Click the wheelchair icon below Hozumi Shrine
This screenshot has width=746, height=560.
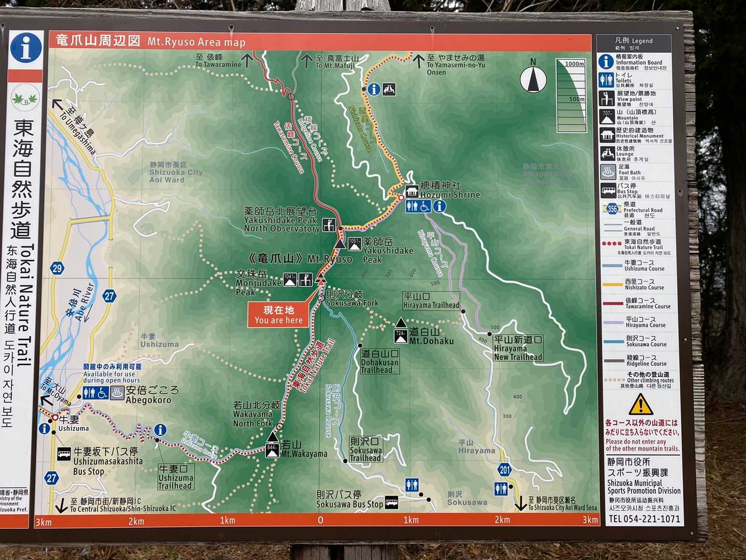tap(425, 206)
